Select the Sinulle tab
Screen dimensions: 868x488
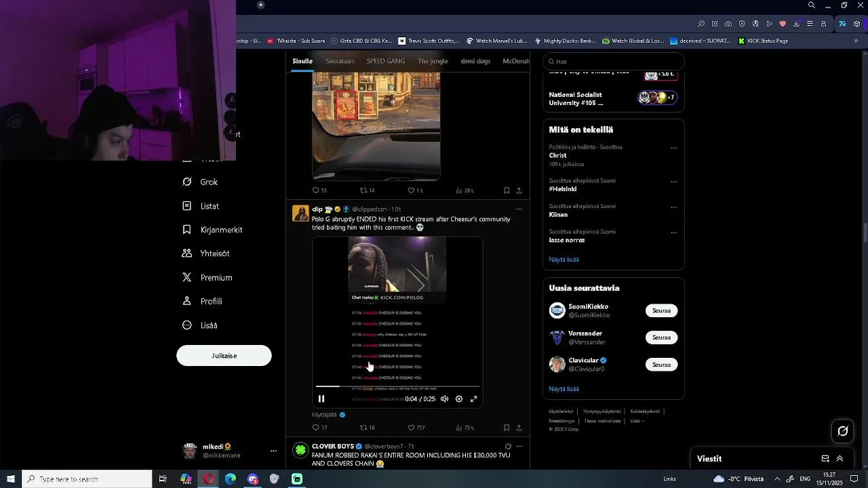point(302,61)
